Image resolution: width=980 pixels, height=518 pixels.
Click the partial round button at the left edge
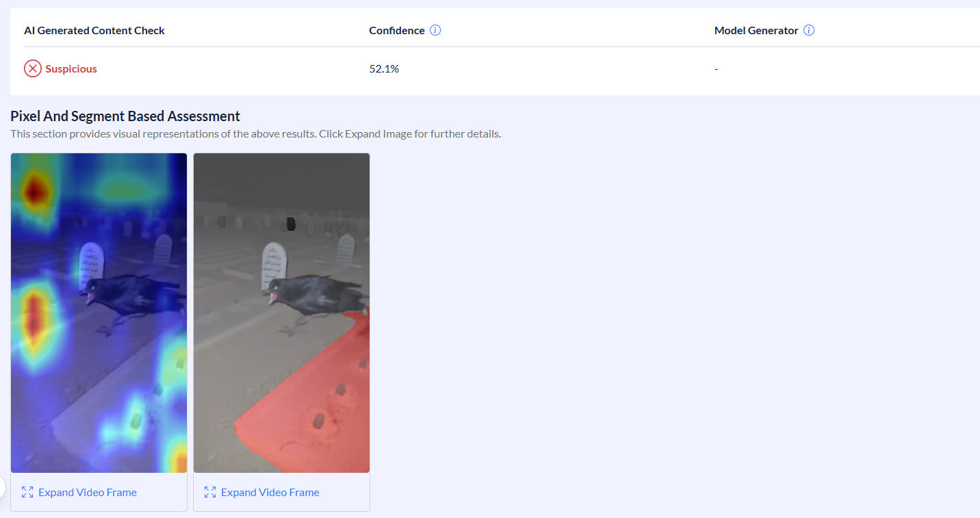[2, 487]
